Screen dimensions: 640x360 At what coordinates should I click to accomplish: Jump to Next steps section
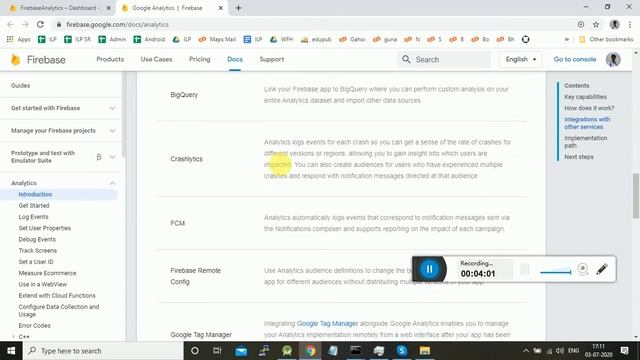click(x=579, y=157)
